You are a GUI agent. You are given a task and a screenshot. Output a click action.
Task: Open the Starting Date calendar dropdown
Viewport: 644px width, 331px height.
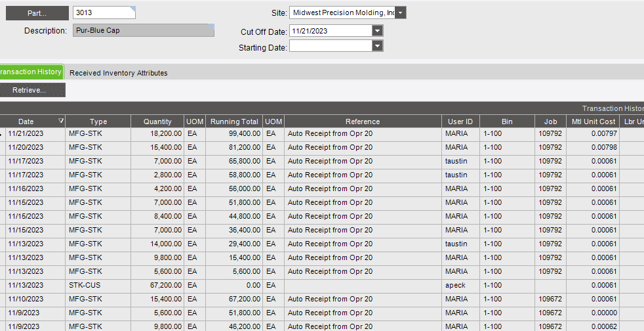click(378, 45)
